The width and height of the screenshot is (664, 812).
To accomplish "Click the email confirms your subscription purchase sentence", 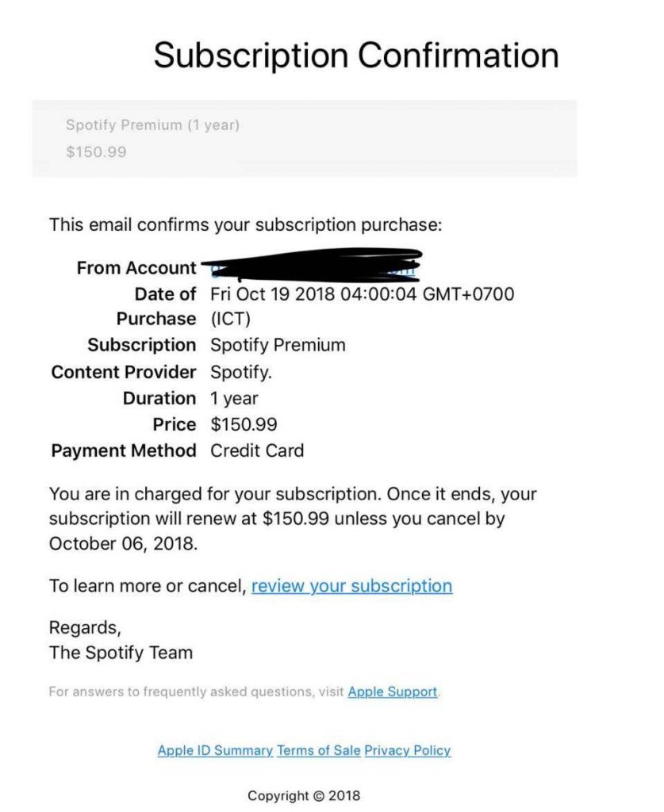I will (x=245, y=224).
